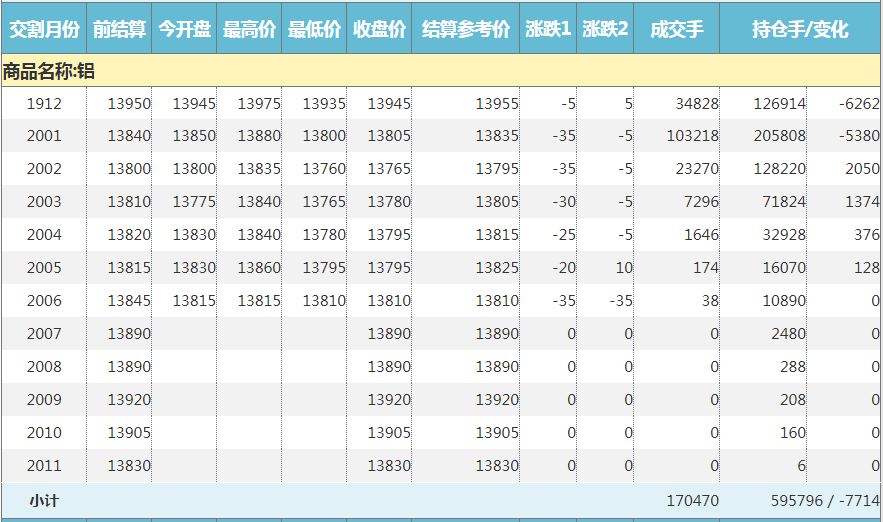This screenshot has height=522, width=883.
Task: Select the 2006 delivery month cell
Action: click(44, 301)
